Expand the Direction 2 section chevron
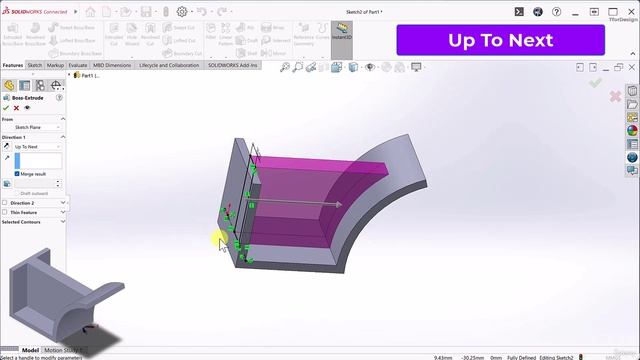 click(x=63, y=202)
